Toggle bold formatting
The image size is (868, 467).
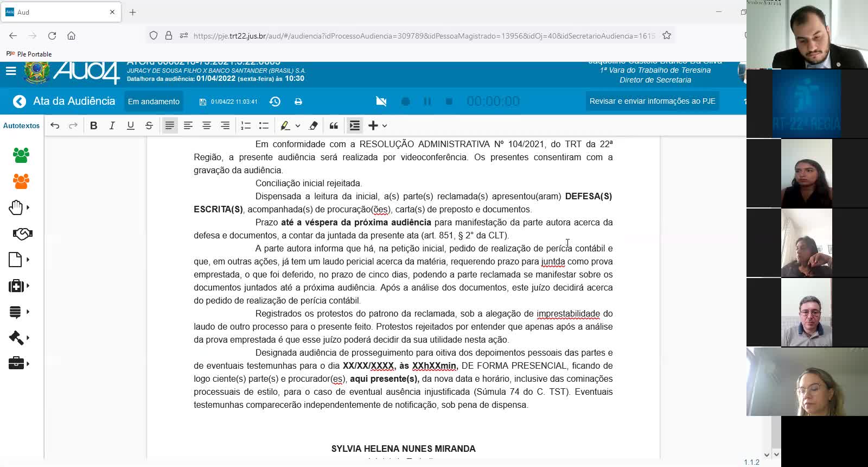pos(94,125)
